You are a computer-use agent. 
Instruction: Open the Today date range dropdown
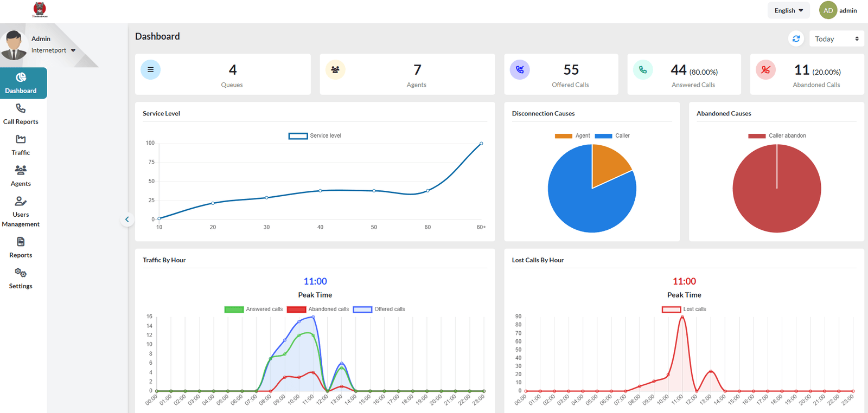[x=836, y=39]
